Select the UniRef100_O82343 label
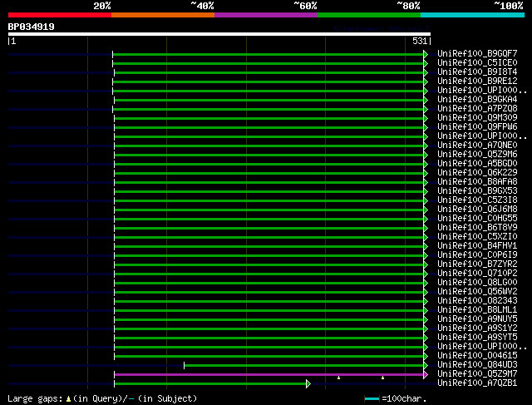This screenshot has width=532, height=405. pos(477,301)
